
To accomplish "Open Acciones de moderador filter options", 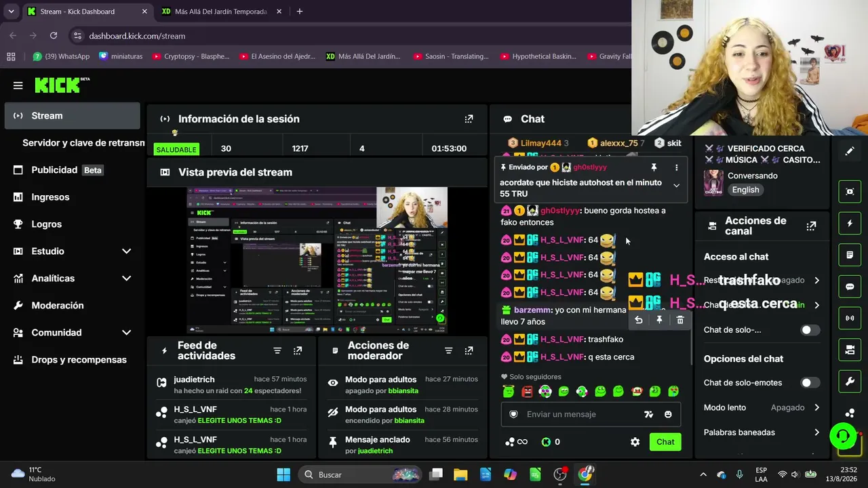I will [448, 350].
